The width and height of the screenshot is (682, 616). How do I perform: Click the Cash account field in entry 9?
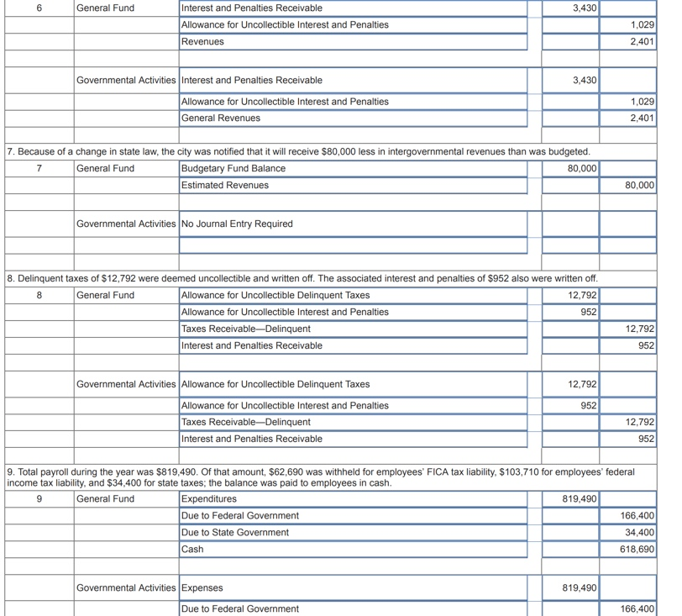(x=353, y=550)
